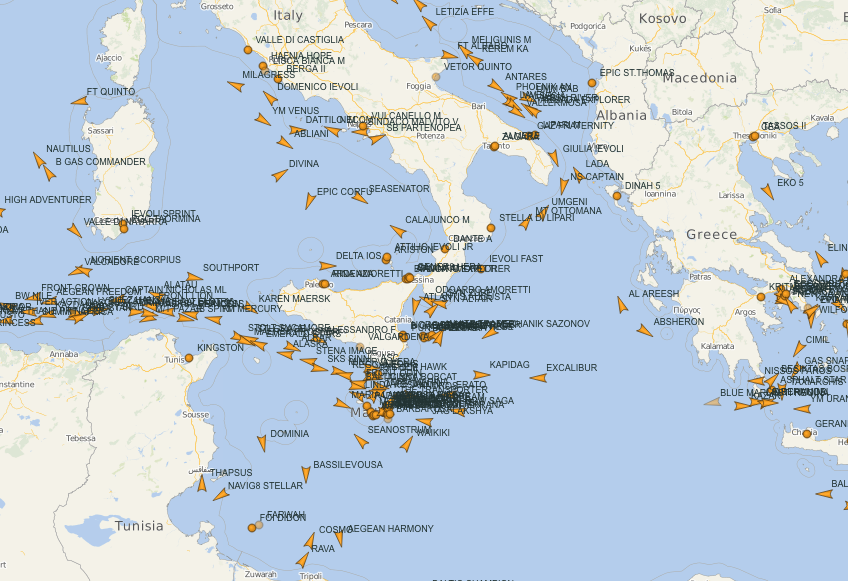
Task: Open the EPIC ST.THOMAS anchored vessel dot
Action: point(593,83)
